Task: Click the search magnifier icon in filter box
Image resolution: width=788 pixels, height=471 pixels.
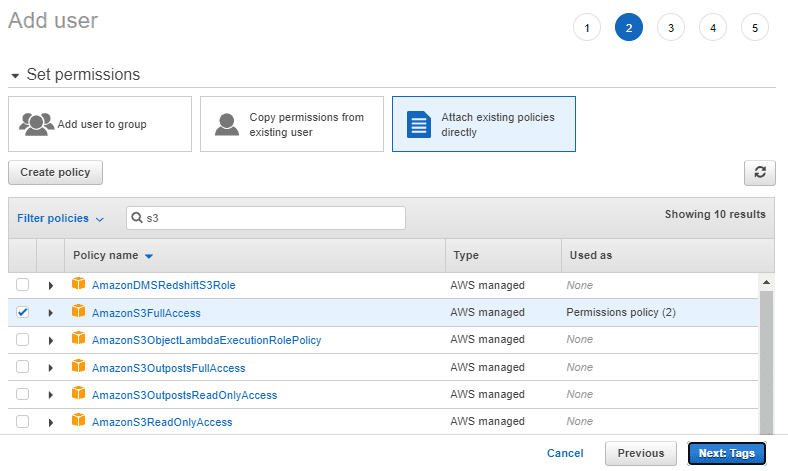Action: point(137,218)
